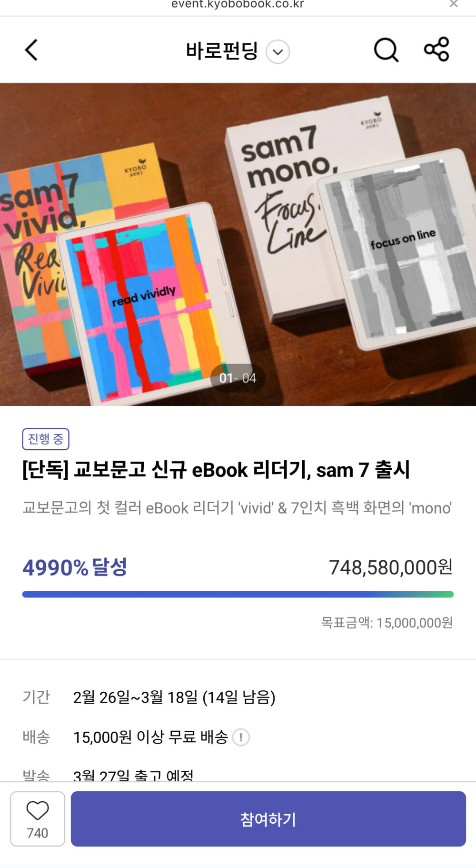Close the in-app browser with X

(454, 4)
